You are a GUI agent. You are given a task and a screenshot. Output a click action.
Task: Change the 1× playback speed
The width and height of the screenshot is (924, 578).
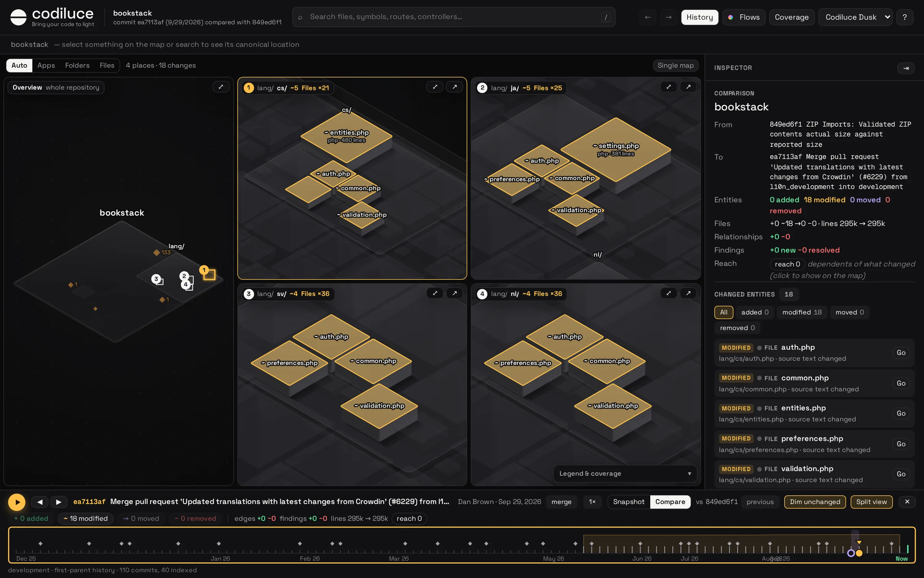(x=592, y=502)
